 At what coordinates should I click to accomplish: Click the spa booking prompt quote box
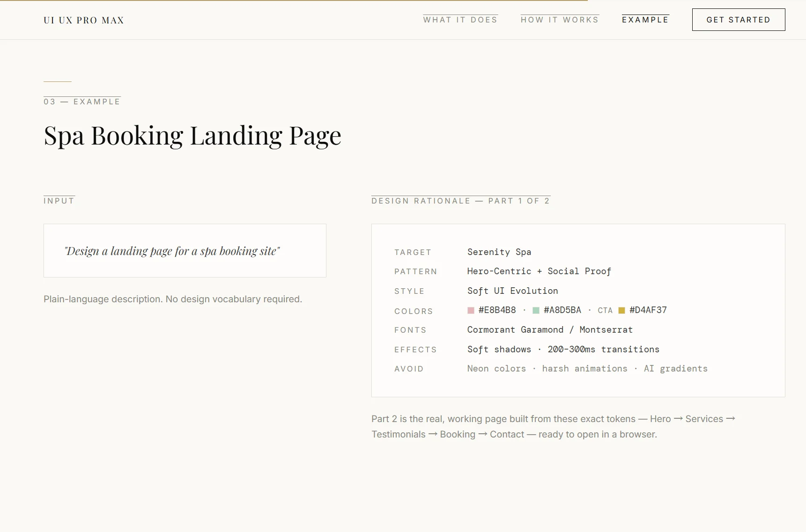coord(185,251)
